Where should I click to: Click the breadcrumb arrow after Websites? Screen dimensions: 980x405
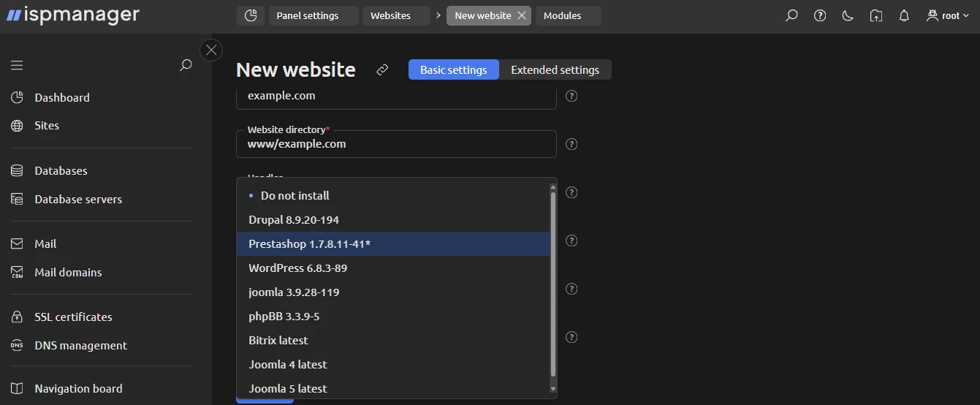(x=438, y=15)
